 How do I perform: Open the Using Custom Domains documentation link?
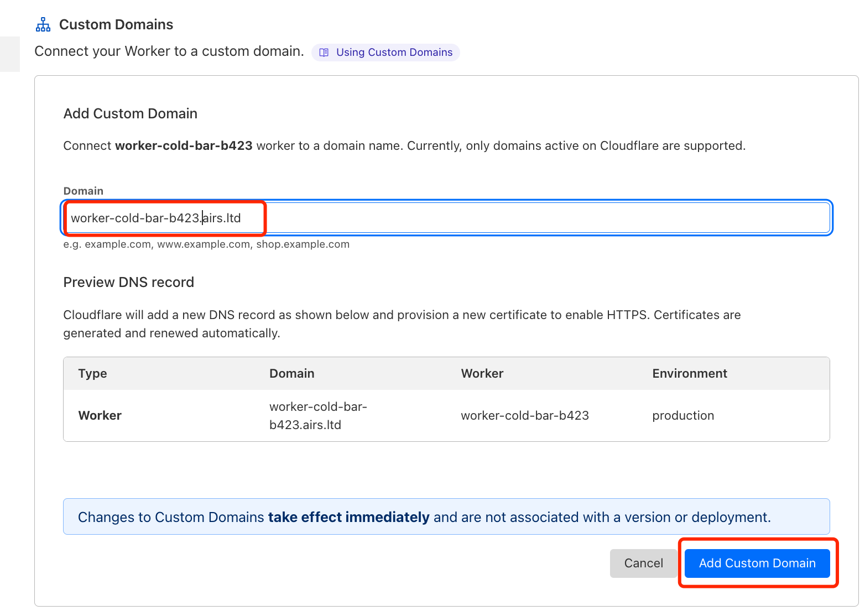(385, 52)
